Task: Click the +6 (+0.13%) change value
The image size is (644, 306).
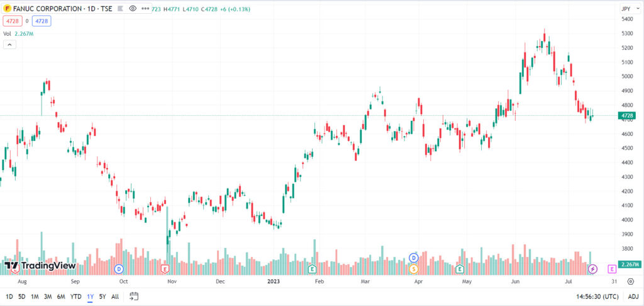Action: [235, 9]
